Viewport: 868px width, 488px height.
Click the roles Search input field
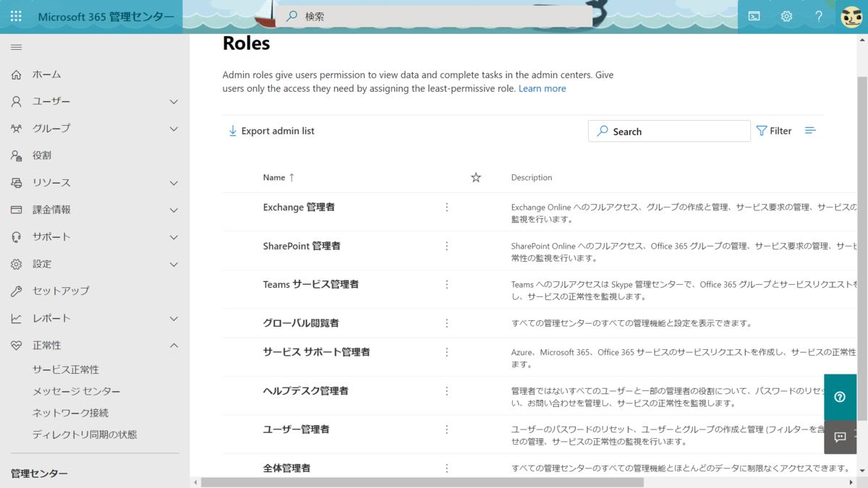(669, 131)
